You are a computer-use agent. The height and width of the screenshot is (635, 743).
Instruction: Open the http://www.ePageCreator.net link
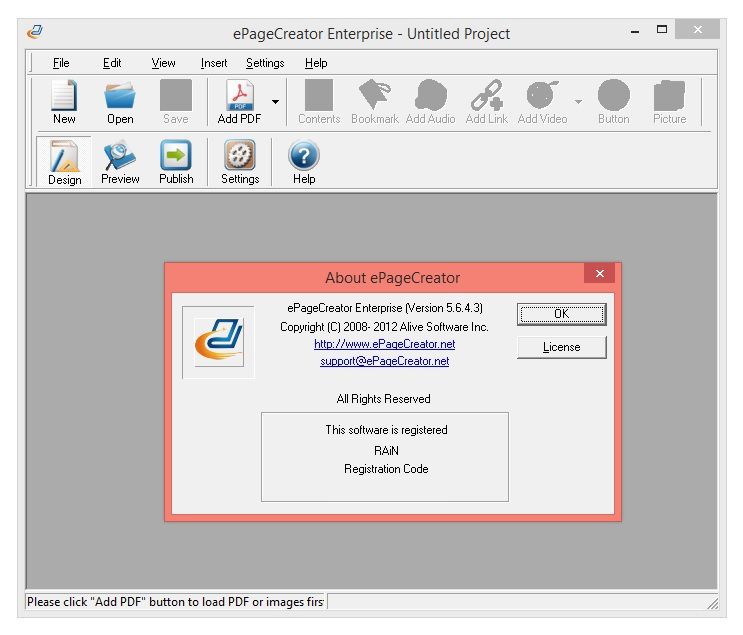click(x=384, y=344)
